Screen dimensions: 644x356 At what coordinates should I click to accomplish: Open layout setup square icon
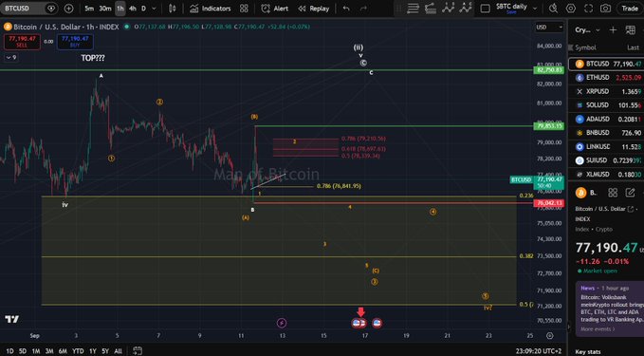(485, 9)
